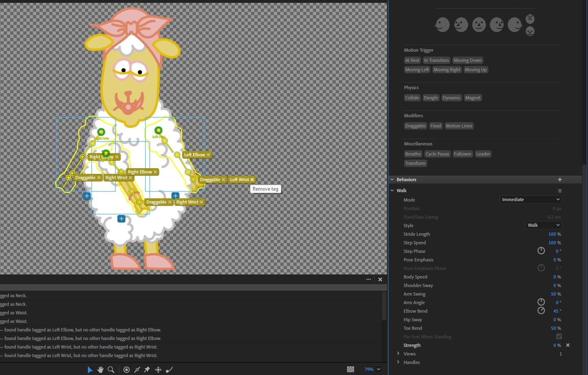Choose the downward-facing small head view
Screen dimensions: 588x375
[x=530, y=31]
